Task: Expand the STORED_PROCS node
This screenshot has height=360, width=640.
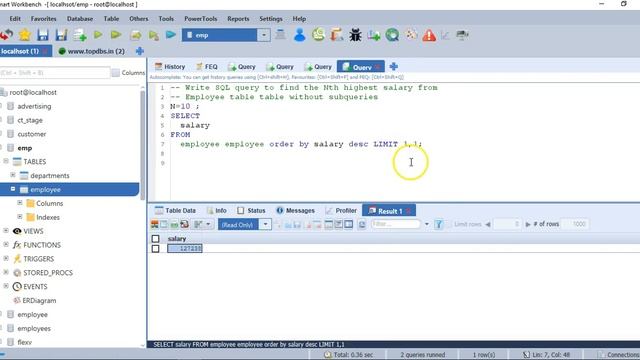Action: [x=6, y=272]
